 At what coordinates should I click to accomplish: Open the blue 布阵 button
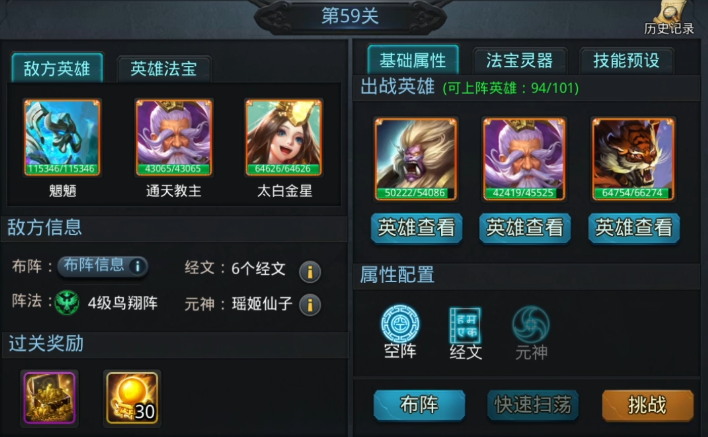[x=419, y=405]
